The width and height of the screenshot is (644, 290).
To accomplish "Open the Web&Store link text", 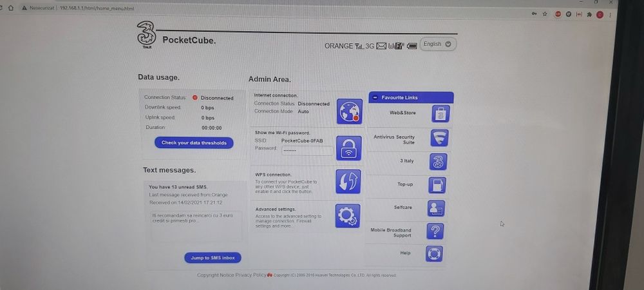I will point(402,113).
